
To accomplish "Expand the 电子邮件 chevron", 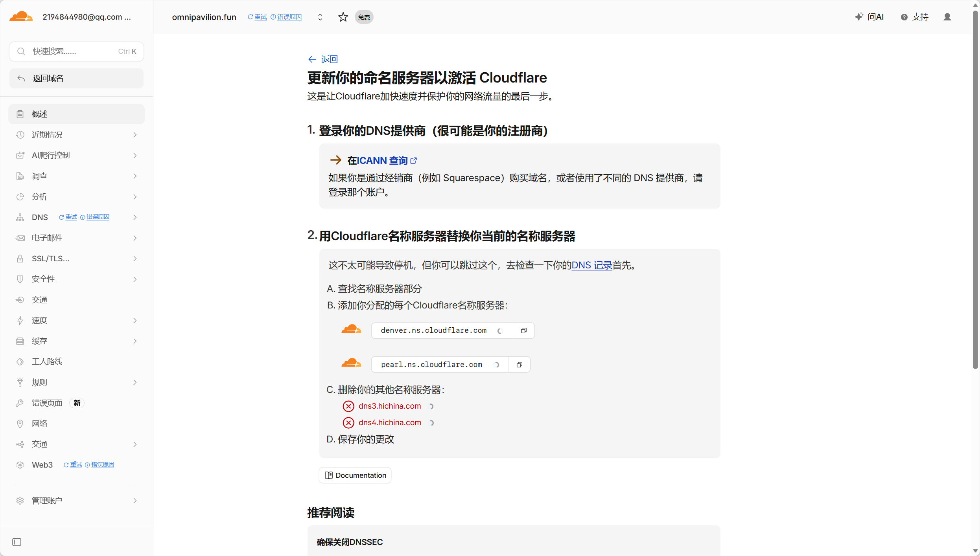I will (x=135, y=238).
